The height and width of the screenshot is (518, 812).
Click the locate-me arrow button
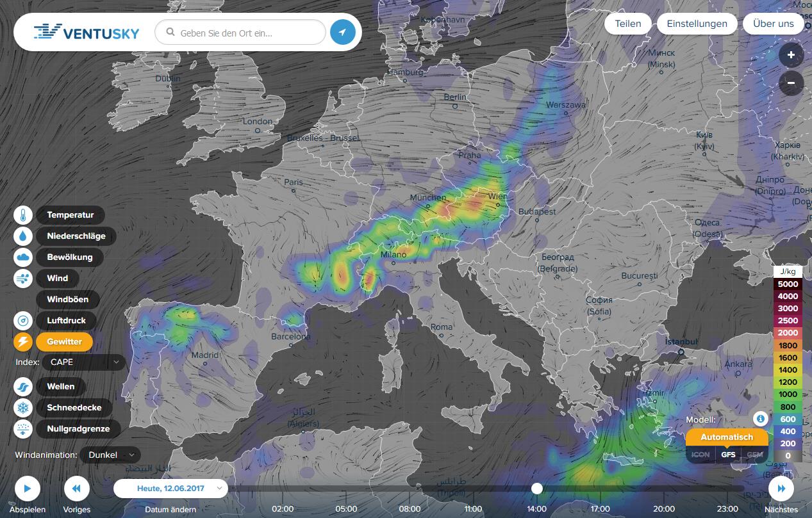coord(343,32)
